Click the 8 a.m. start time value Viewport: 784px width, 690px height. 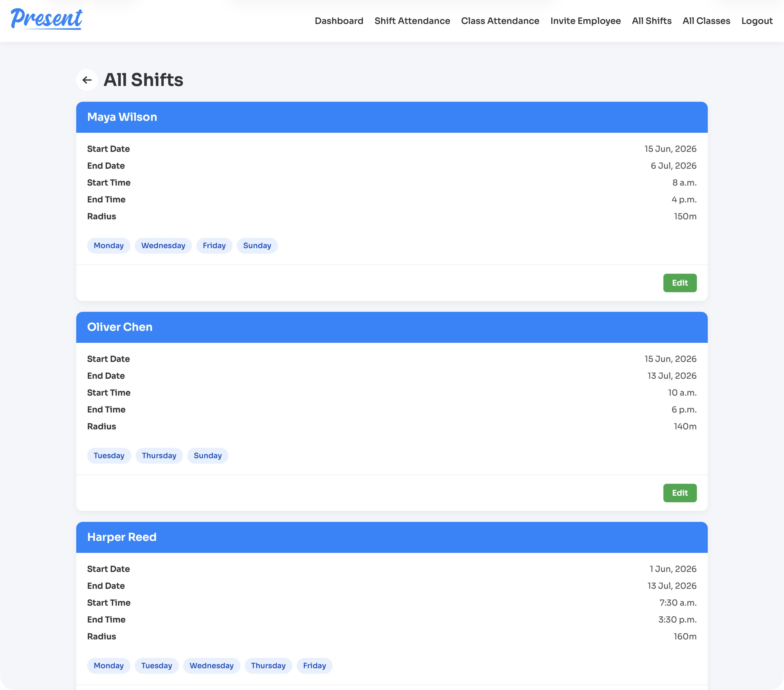pos(684,183)
